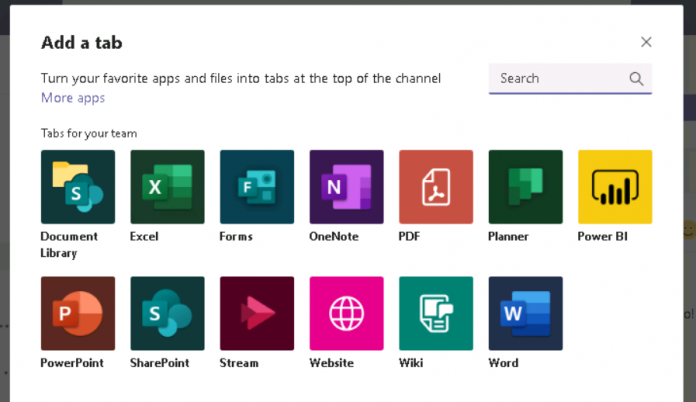This screenshot has width=696, height=402.
Task: Focus the Search input field
Action: (x=570, y=79)
